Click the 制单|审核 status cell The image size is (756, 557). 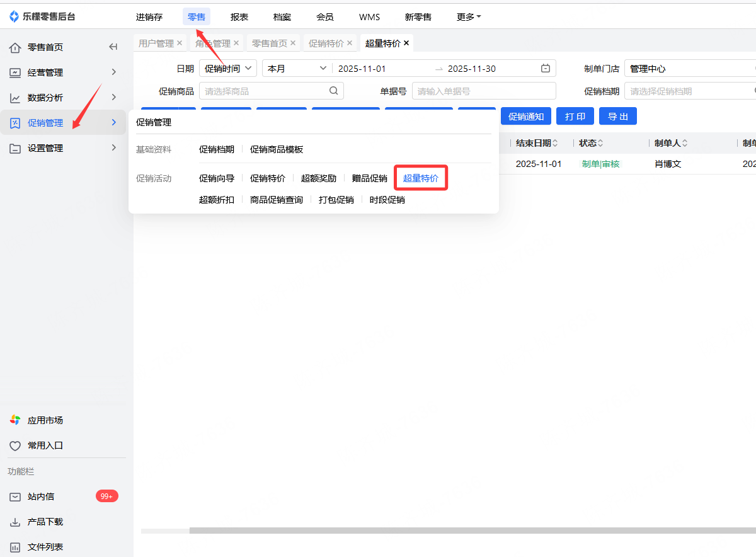[x=600, y=164]
